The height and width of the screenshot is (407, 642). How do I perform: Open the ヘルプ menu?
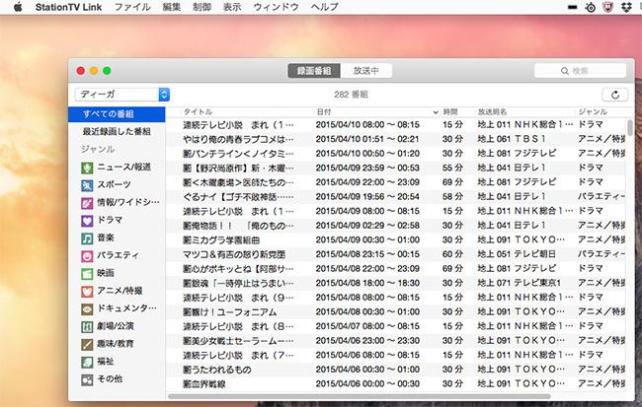click(x=325, y=7)
